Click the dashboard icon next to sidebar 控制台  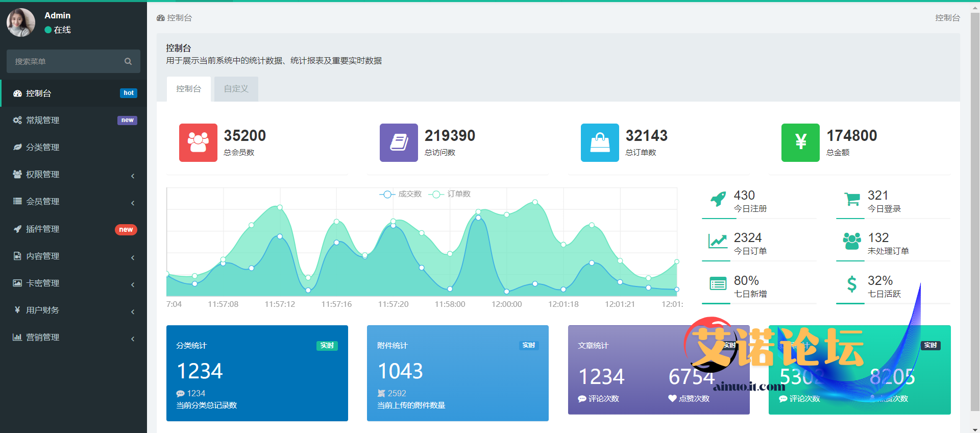coord(17,93)
